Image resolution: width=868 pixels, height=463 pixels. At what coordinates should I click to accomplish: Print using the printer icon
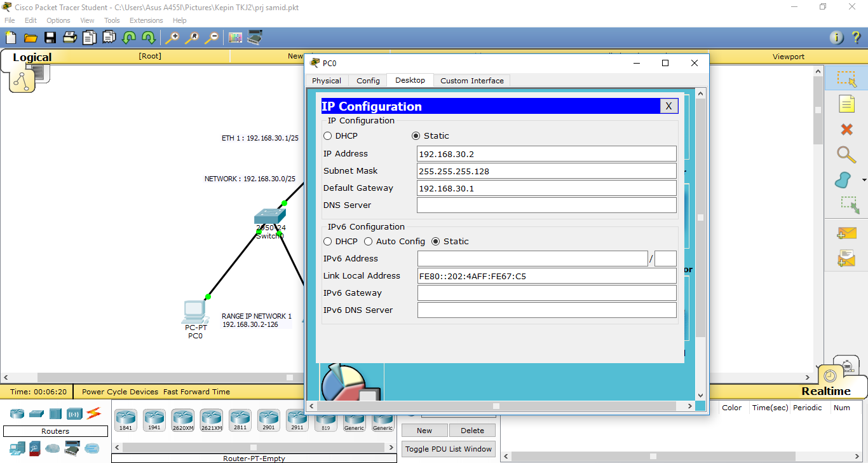70,38
